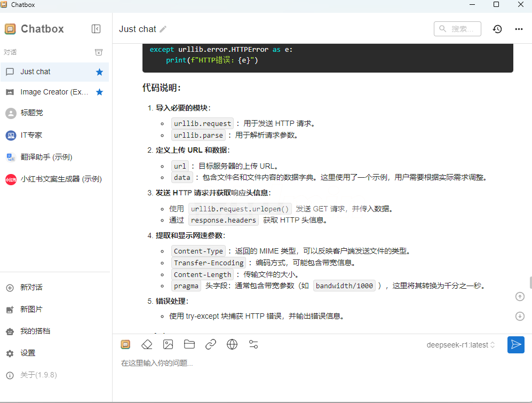The width and height of the screenshot is (532, 403).
Task: Toggle star on Image Creator chat
Action: point(99,92)
